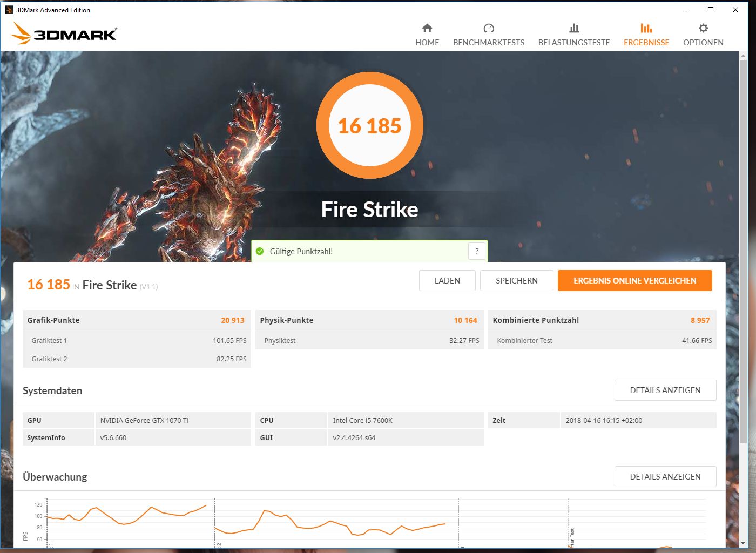Open OPTIONEN tab label
756x553 pixels.
[x=703, y=42]
